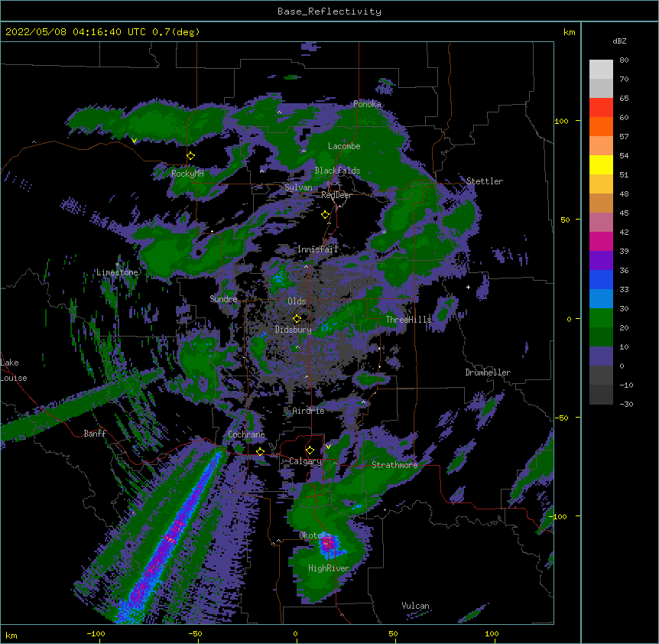659x644 pixels.
Task: Pick the purple 36-39 dBZ legend swatch
Action: [601, 261]
